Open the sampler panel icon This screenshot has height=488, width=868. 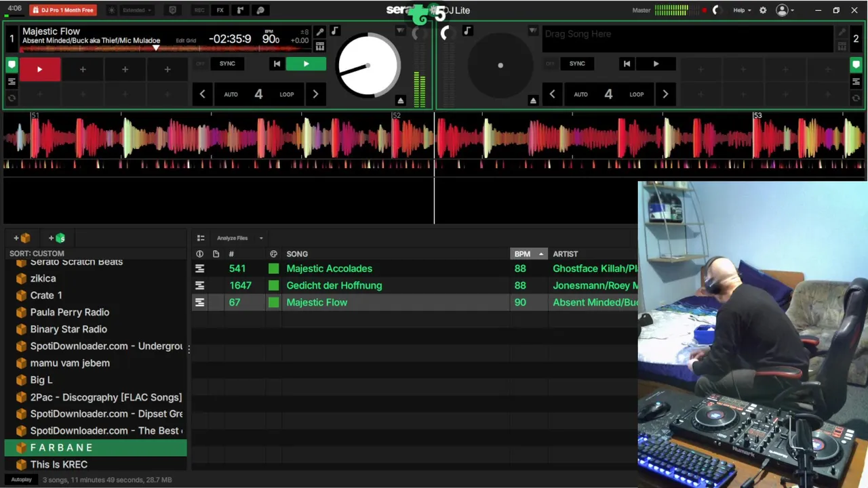(240, 10)
